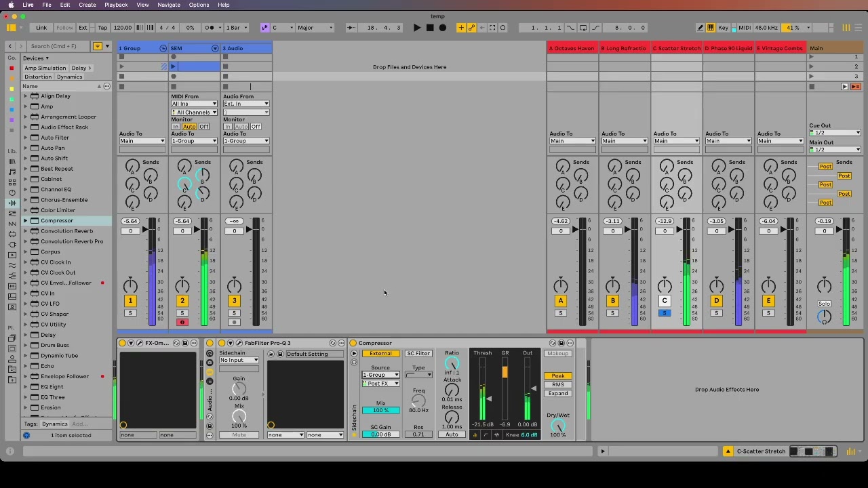Viewport: 868px width, 488px height.
Task: Toggle the automation arm icon
Action: point(471,28)
